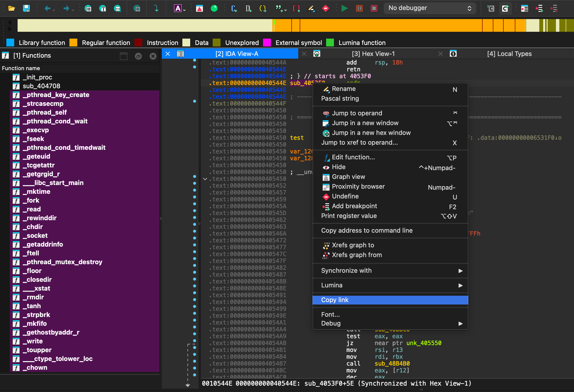Start process with the green play button
The height and width of the screenshot is (392, 574).
point(344,8)
